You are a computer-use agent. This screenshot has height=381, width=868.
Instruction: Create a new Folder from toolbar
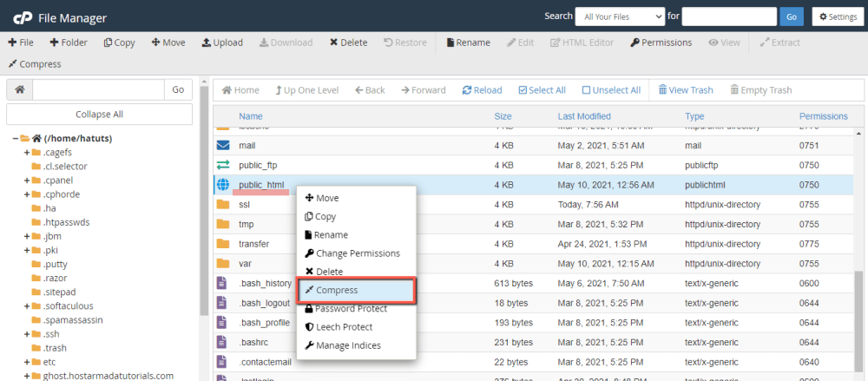(x=69, y=43)
